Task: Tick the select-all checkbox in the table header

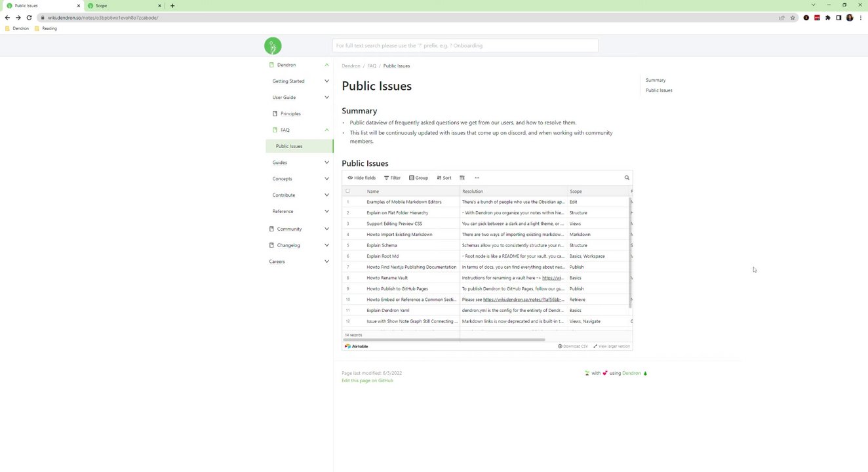Action: coord(348,191)
